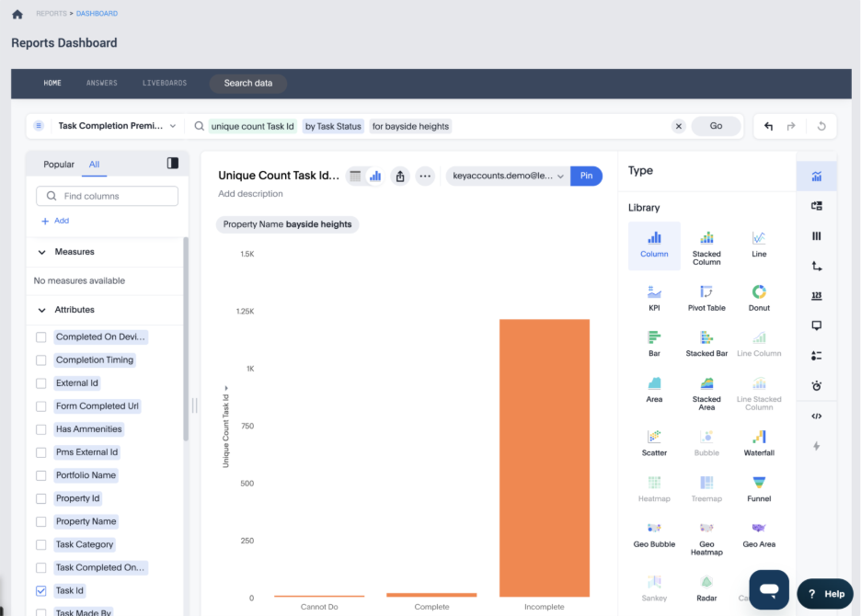Click the Pin button
861x616 pixels.
click(586, 176)
